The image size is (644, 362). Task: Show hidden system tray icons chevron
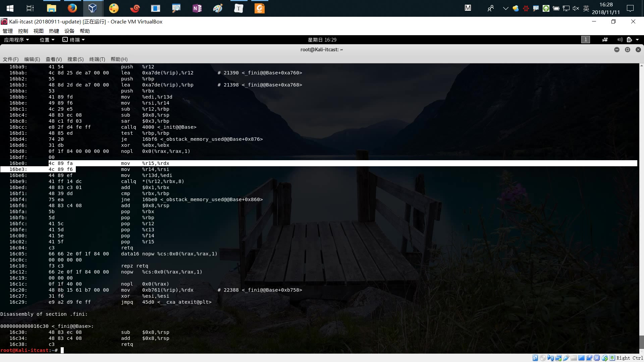coord(505,8)
